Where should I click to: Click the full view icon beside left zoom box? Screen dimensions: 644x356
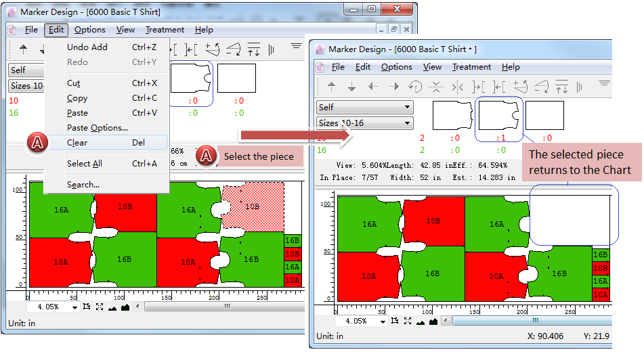point(100,307)
